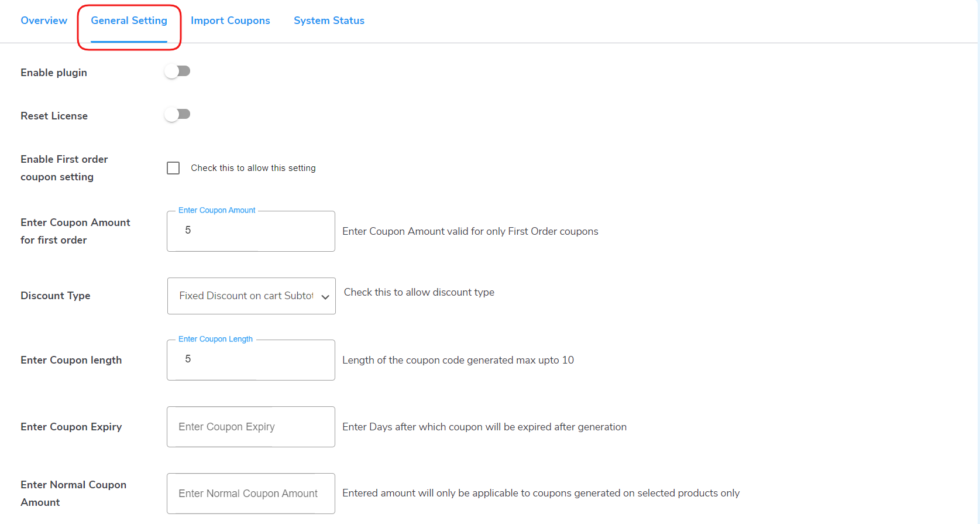Toggle the Reset License switch
The height and width of the screenshot is (524, 980).
177,114
